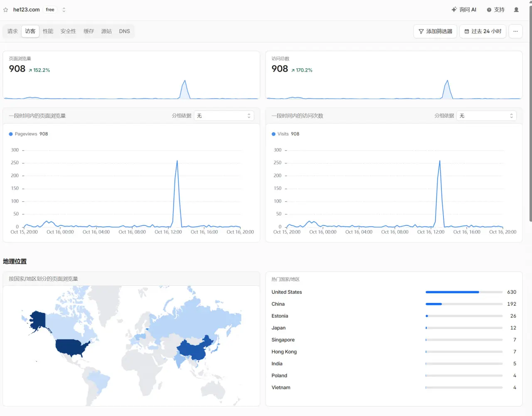Click the pageviews chart peak
Viewport: 532px width, 416px height.
pyautogui.click(x=177, y=161)
